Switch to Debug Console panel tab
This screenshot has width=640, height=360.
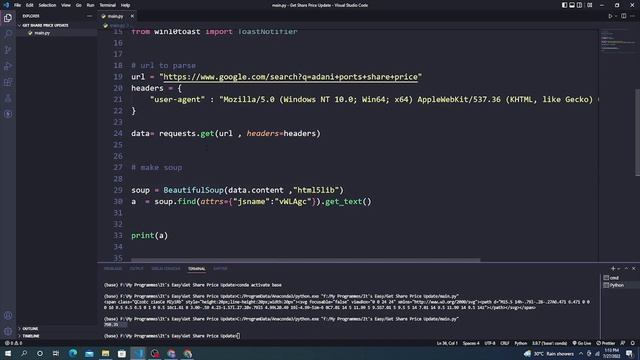coord(166,269)
